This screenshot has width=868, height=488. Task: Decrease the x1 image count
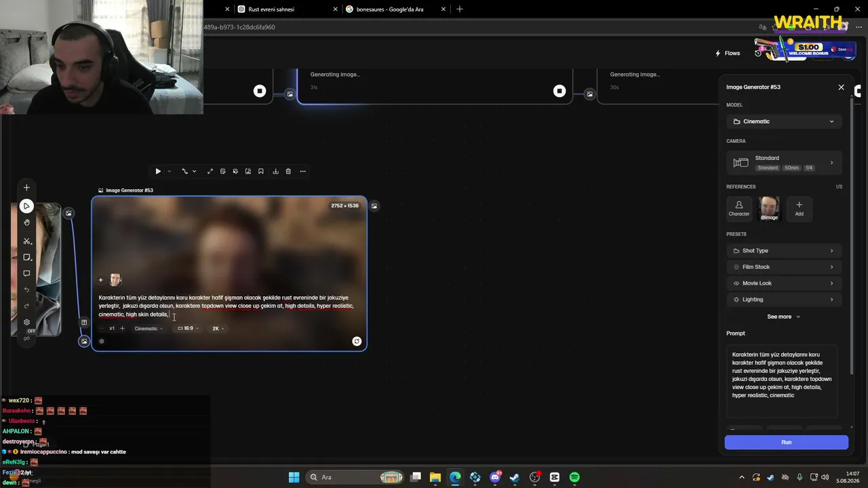pos(102,329)
